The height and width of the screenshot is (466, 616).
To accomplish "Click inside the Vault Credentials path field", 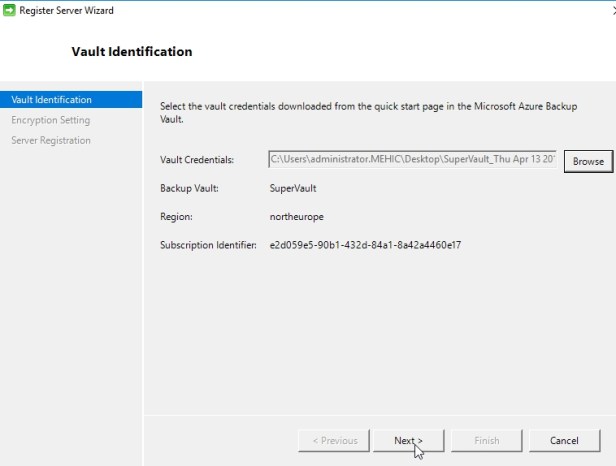I will [412, 160].
